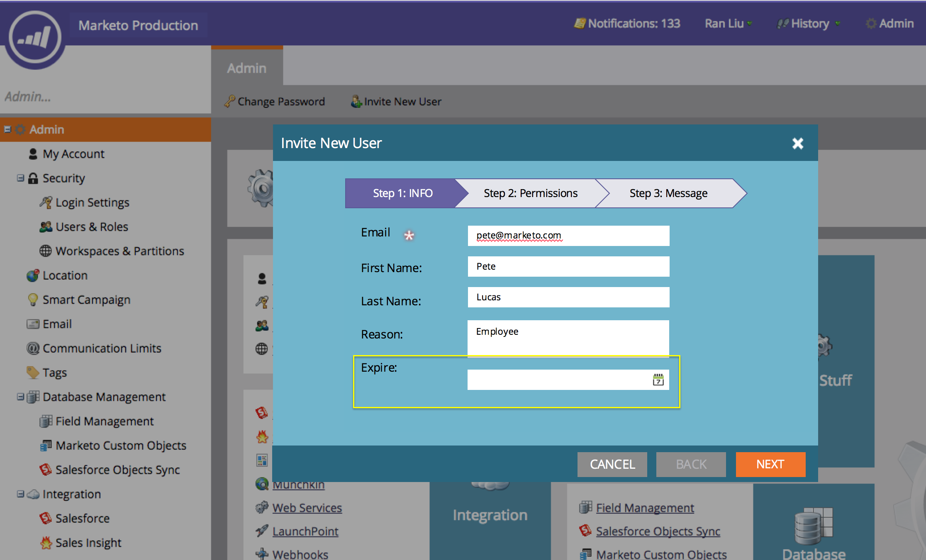
Task: Open the calendar picker in Expire field
Action: pos(658,380)
